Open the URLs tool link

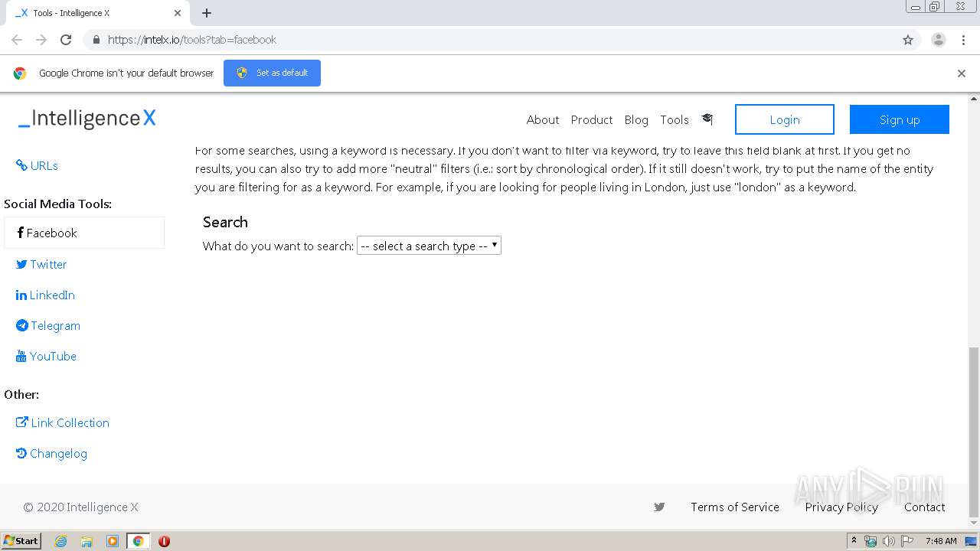(37, 165)
